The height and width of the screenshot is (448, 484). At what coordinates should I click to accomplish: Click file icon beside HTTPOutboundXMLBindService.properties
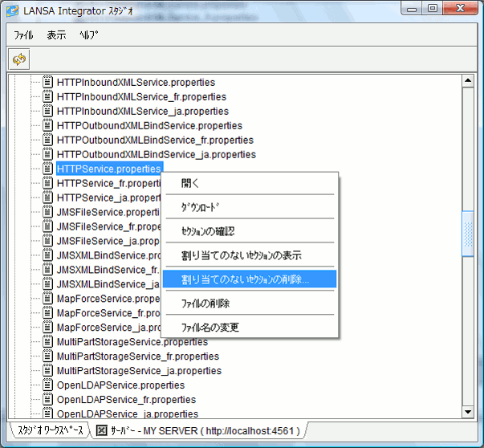pos(47,126)
